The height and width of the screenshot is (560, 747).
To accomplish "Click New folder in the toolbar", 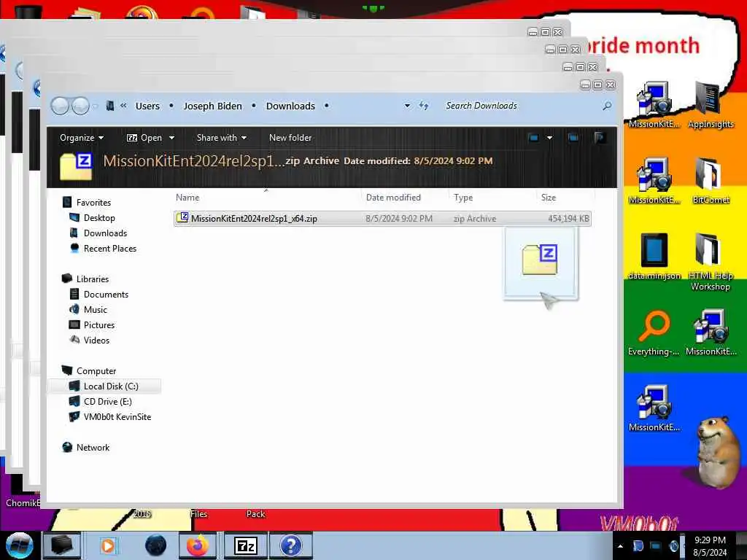I will [290, 138].
